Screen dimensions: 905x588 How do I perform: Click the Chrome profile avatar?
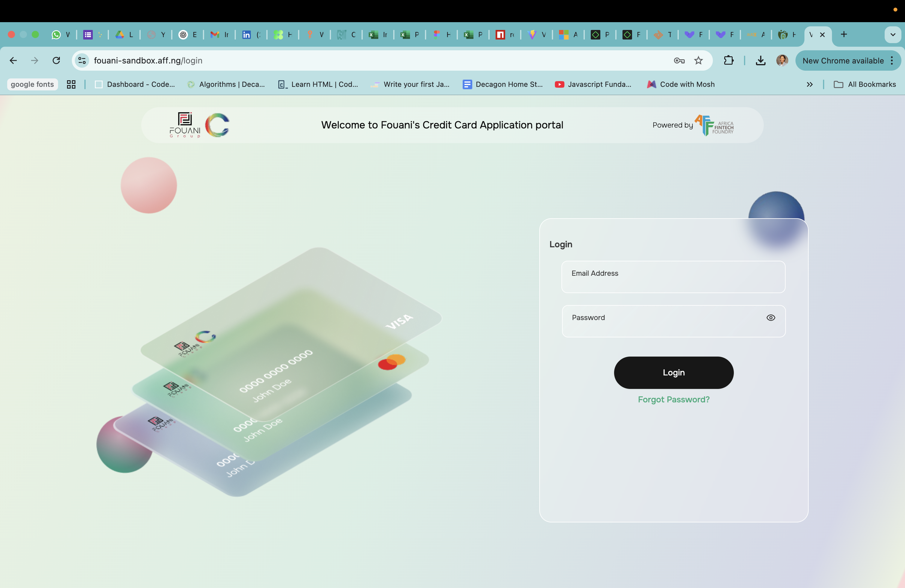pos(782,60)
